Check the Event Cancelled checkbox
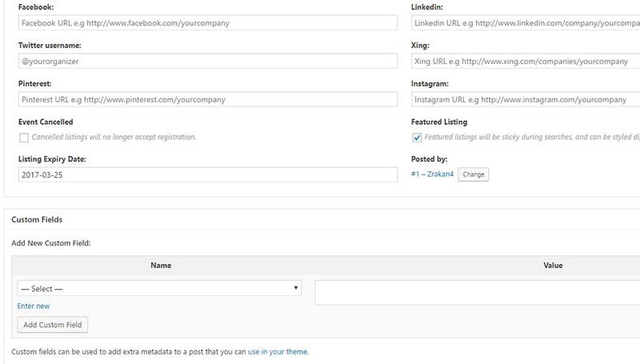Viewport: 640px width, 364px height. pos(23,138)
